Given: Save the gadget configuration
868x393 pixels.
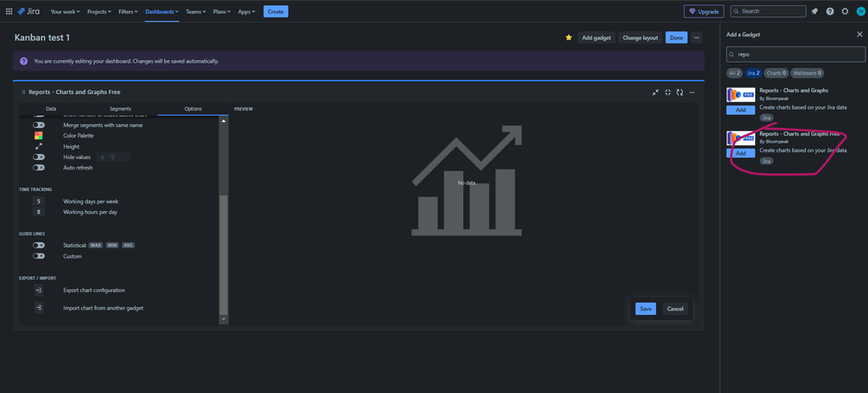Looking at the screenshot, I should 646,309.
